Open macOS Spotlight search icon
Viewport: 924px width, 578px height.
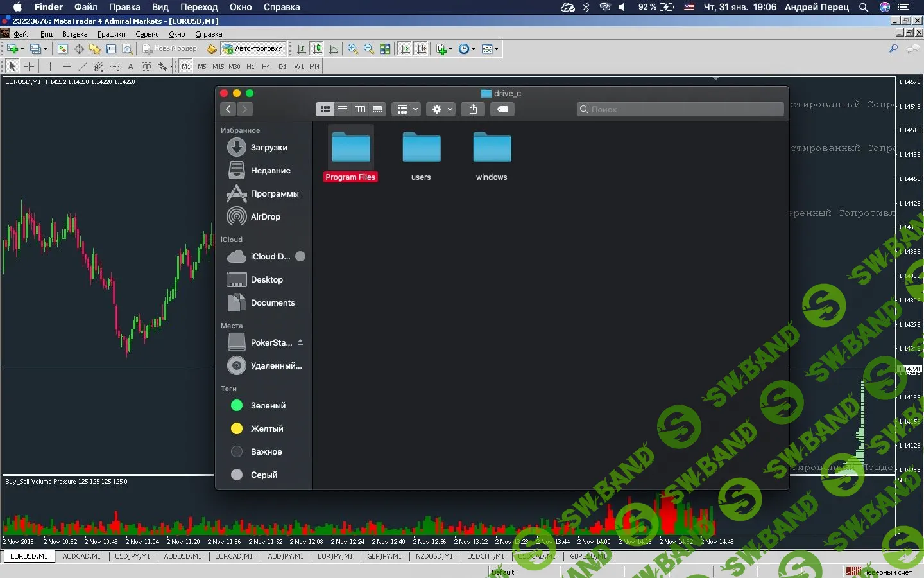(x=864, y=7)
